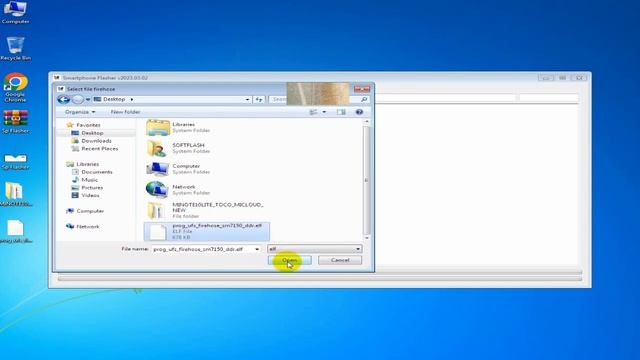The width and height of the screenshot is (640, 360).
Task: Select the MINOTE10LITE_TOCO_MICLOUD_NEW folder
Action: click(207, 211)
